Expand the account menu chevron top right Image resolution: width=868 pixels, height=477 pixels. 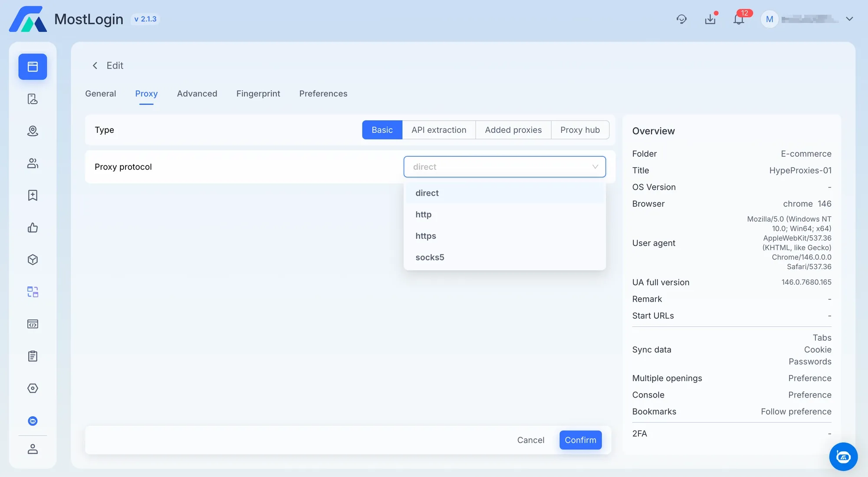pyautogui.click(x=849, y=19)
